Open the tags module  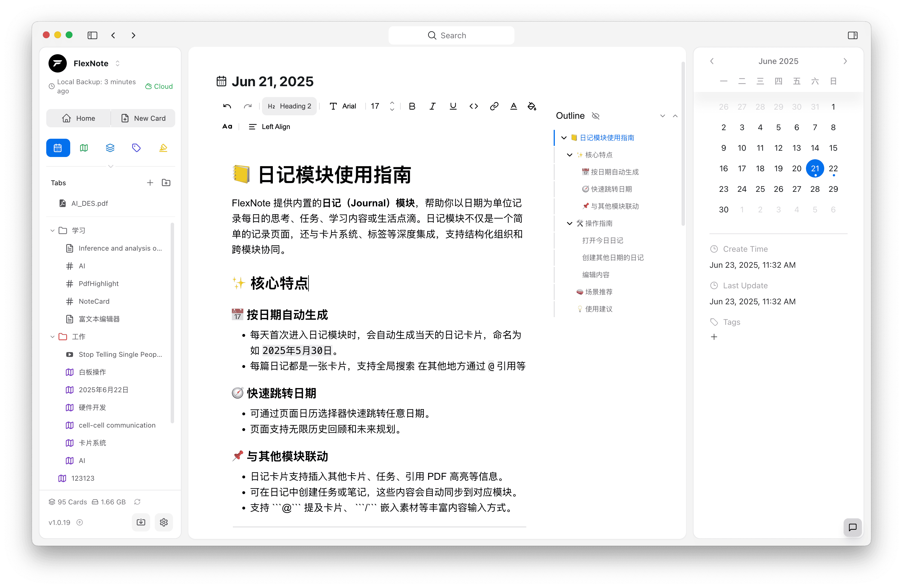click(136, 148)
